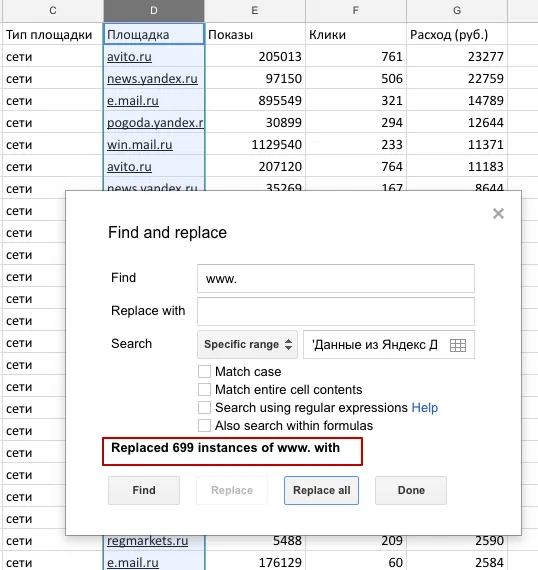538x570 pixels.
Task: Tick Match entire cell contents
Action: click(204, 389)
